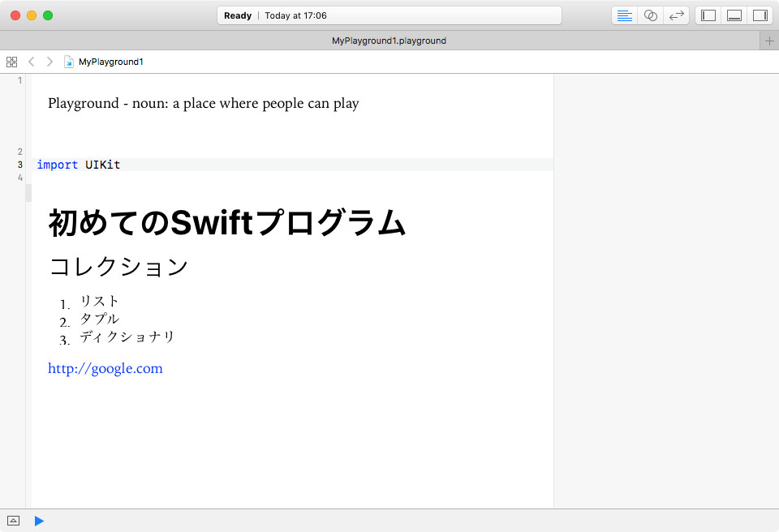
Task: Click the Swift playground file icon
Action: tap(68, 62)
